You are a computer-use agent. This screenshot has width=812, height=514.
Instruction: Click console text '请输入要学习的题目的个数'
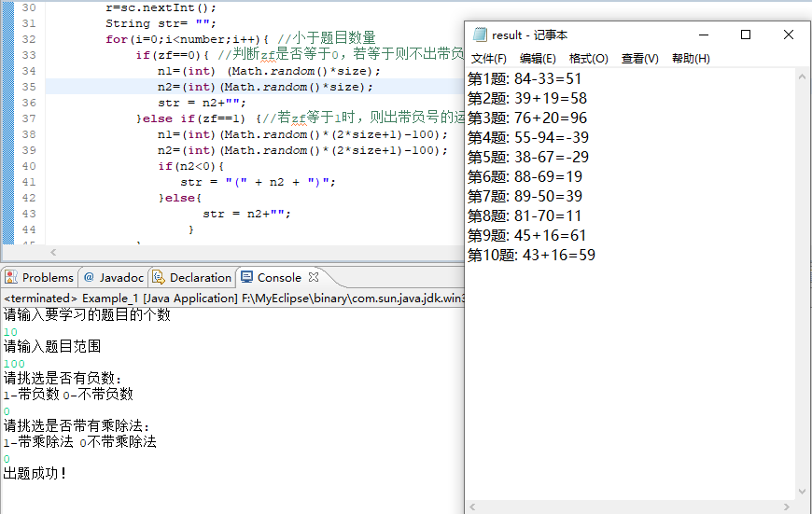pos(87,314)
